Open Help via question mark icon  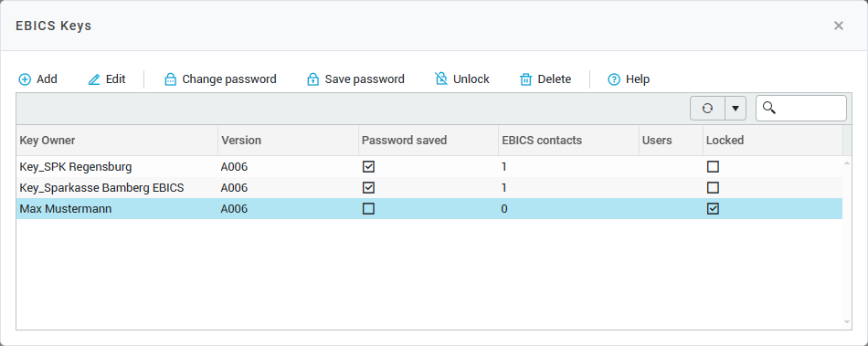(x=614, y=79)
